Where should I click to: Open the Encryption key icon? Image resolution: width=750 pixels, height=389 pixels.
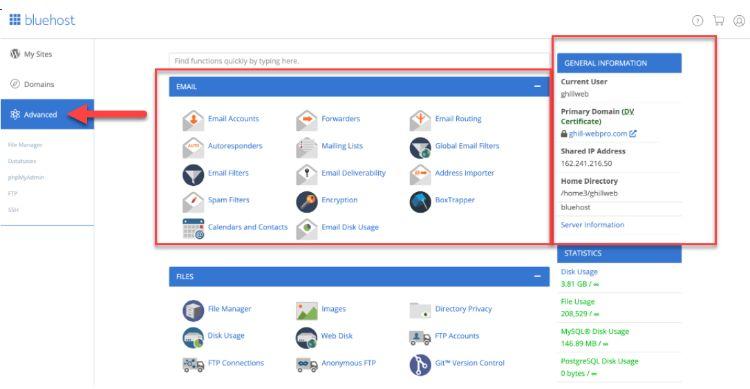click(307, 201)
